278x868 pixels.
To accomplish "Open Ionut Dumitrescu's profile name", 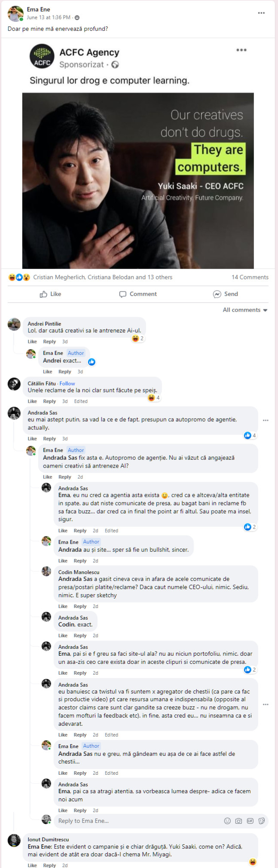I will click(48, 839).
